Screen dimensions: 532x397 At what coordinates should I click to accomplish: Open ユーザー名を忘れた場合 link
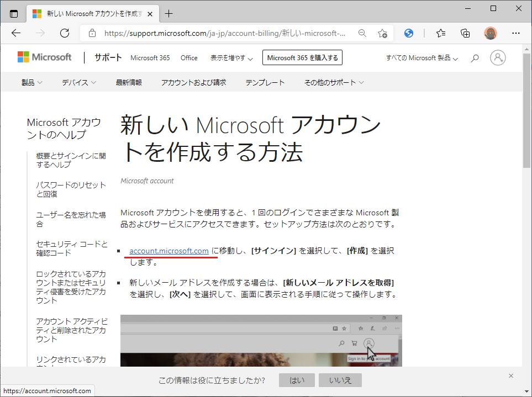click(71, 219)
